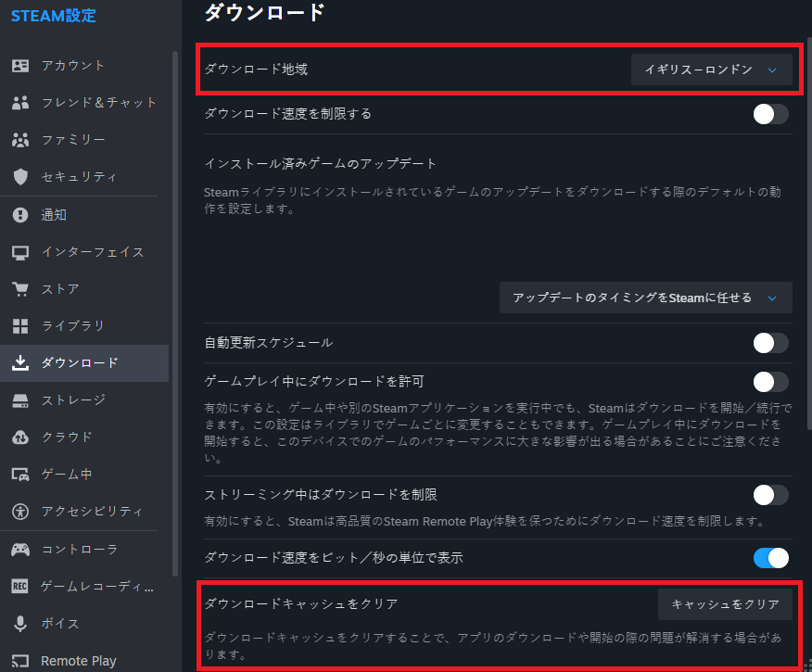The image size is (812, 672).
Task: Click the クラウド cloud icon
Action: coord(20,437)
